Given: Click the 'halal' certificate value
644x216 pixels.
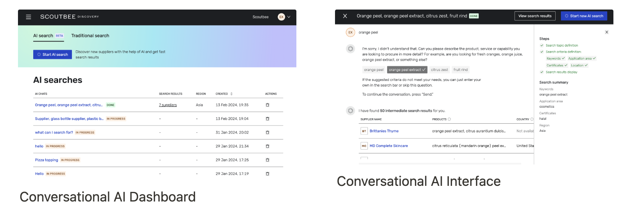Looking at the screenshot, I should coord(543,119).
